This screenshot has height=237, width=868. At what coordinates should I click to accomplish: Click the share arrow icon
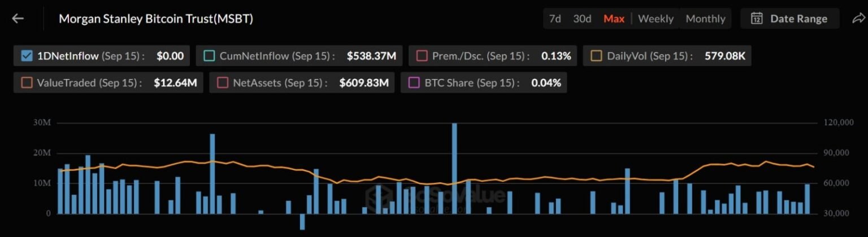858,19
